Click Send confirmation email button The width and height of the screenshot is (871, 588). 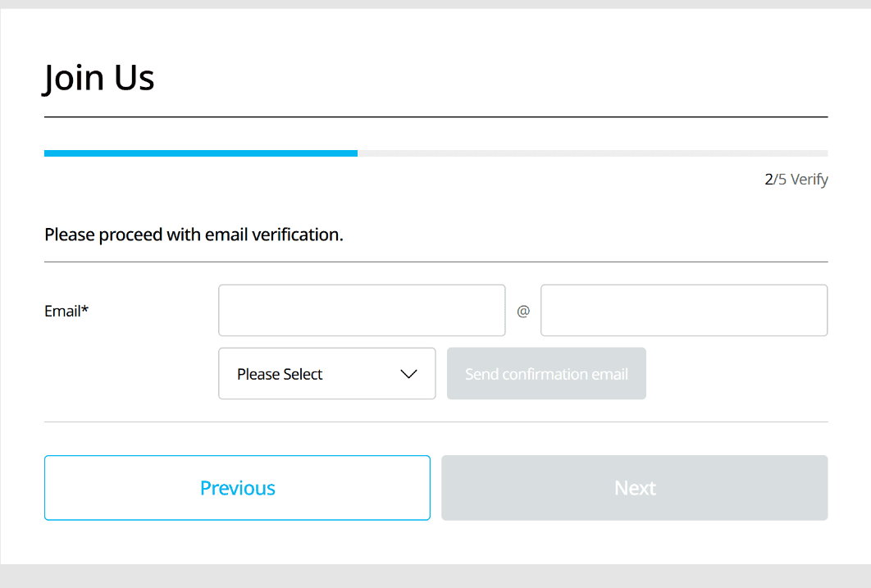pos(546,374)
